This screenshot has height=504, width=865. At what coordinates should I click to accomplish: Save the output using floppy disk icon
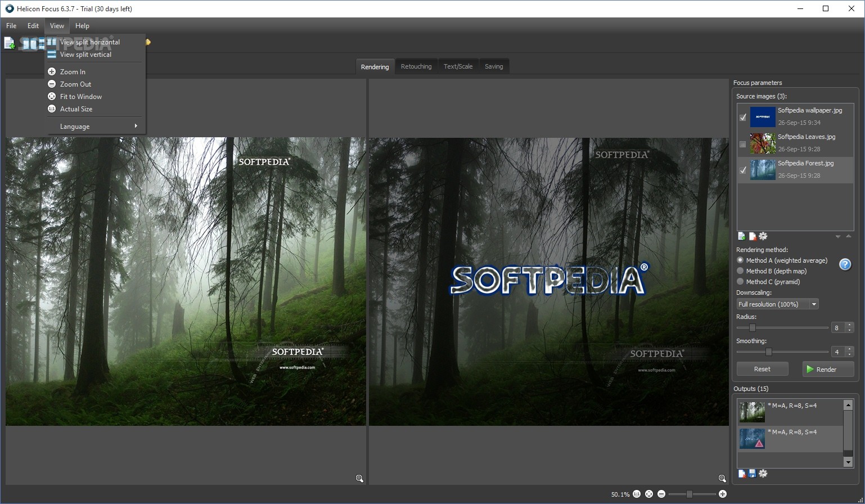753,474
